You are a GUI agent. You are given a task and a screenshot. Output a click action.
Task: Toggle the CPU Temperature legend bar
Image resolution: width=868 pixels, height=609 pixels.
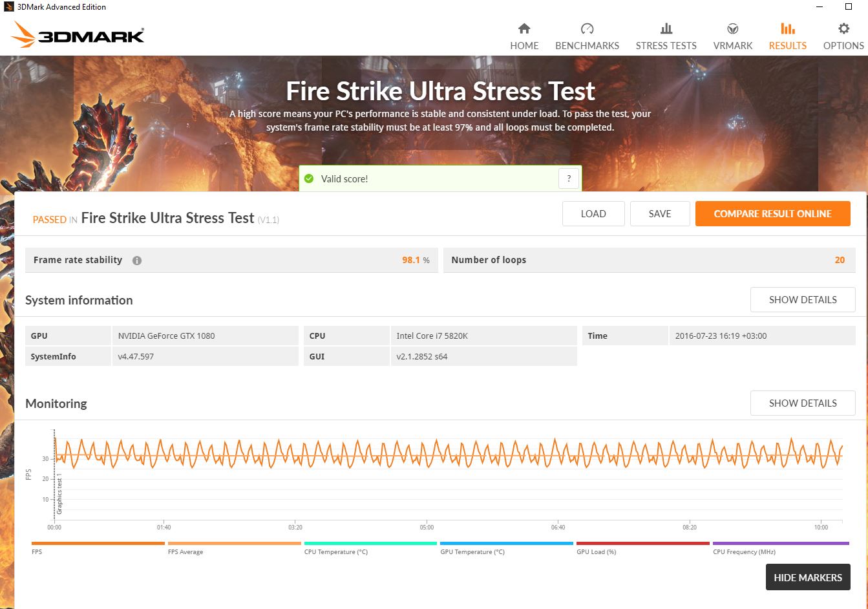370,544
